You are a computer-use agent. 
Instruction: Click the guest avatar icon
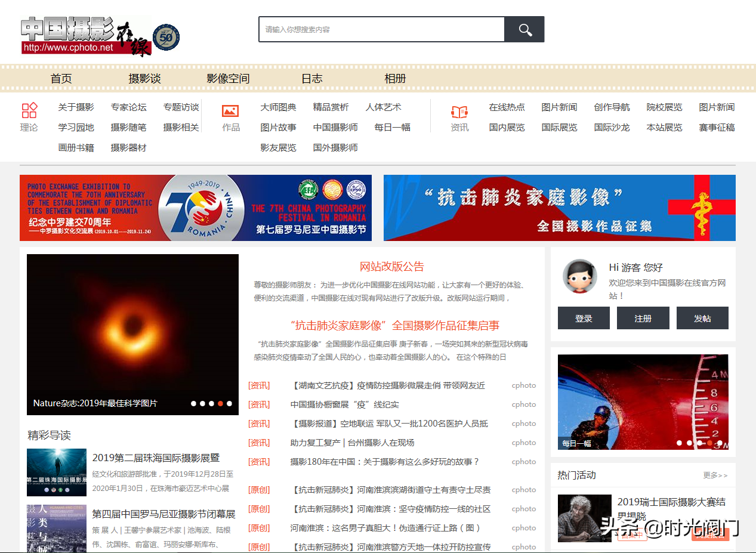coord(580,276)
